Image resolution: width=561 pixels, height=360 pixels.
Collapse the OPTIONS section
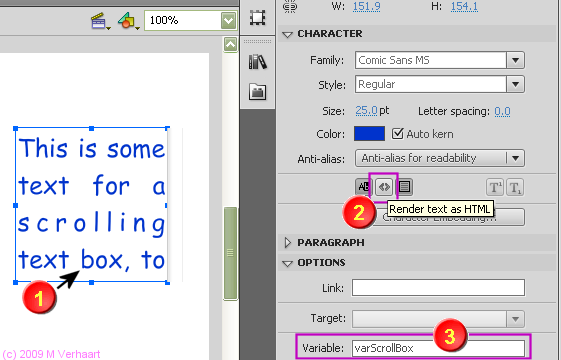tap(287, 264)
